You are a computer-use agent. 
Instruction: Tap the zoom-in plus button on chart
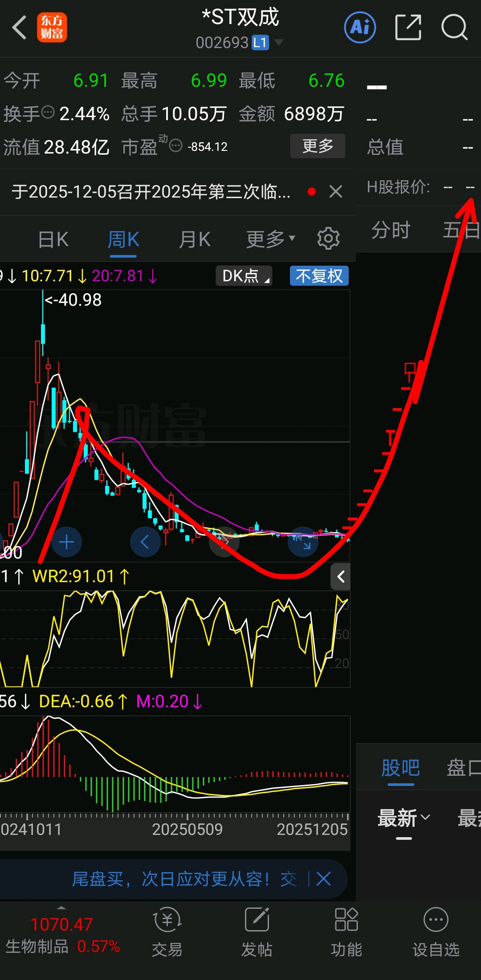pyautogui.click(x=66, y=542)
